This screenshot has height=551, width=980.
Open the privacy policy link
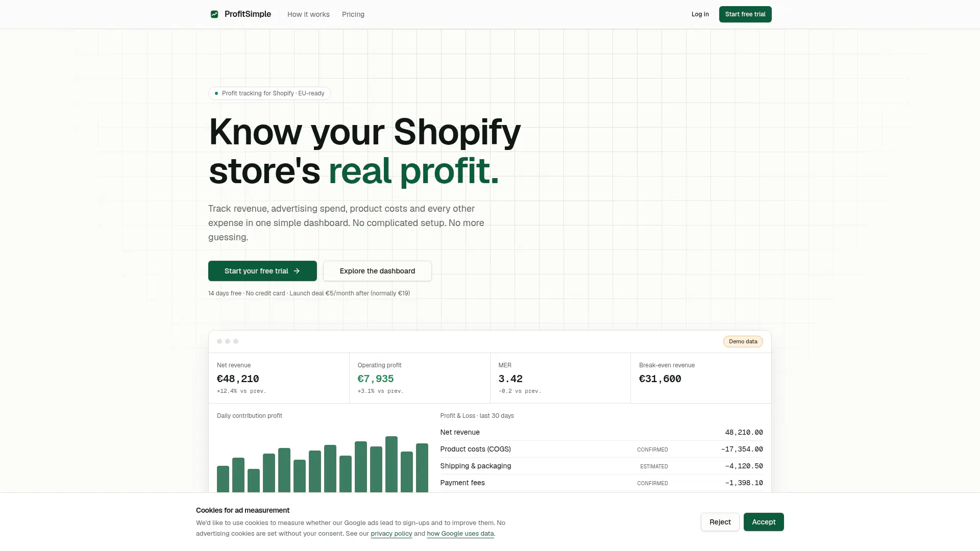tap(391, 534)
